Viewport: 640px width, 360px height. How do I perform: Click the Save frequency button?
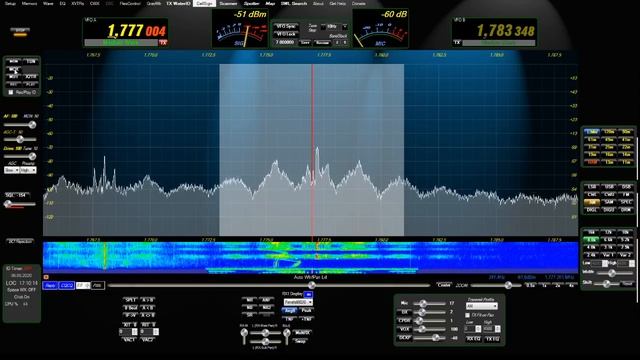tap(304, 42)
